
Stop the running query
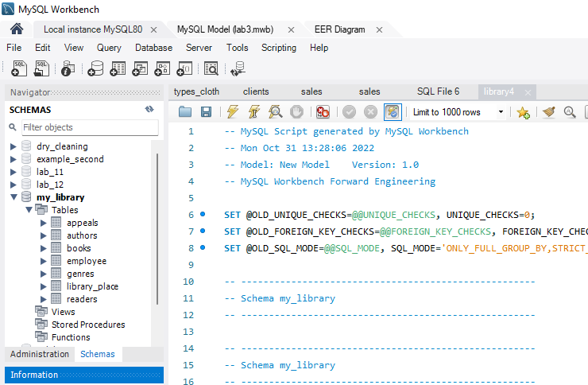point(296,112)
